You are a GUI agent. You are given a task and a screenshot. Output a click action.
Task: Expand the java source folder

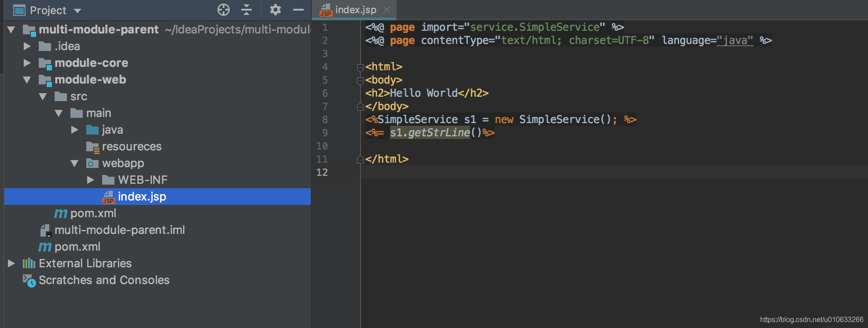pos(75,130)
